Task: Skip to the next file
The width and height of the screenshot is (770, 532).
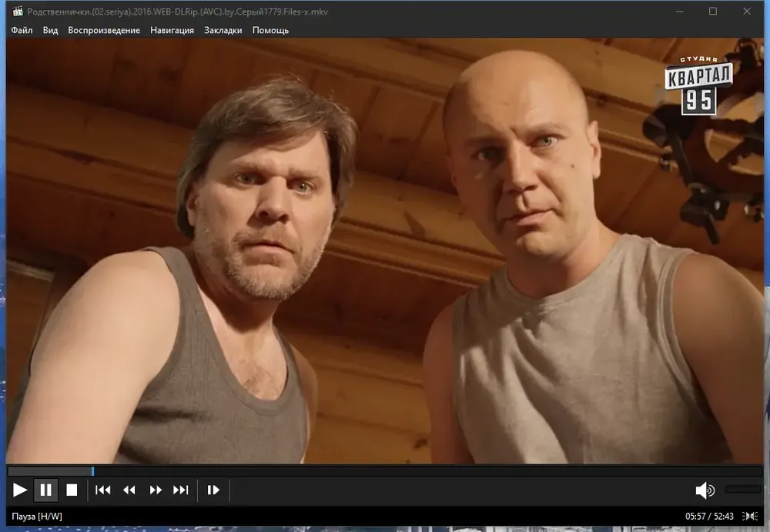Action: point(181,490)
